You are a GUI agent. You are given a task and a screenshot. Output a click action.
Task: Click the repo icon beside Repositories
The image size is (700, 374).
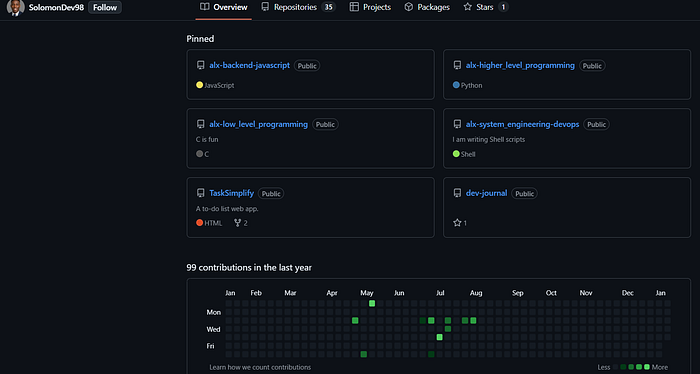(265, 7)
